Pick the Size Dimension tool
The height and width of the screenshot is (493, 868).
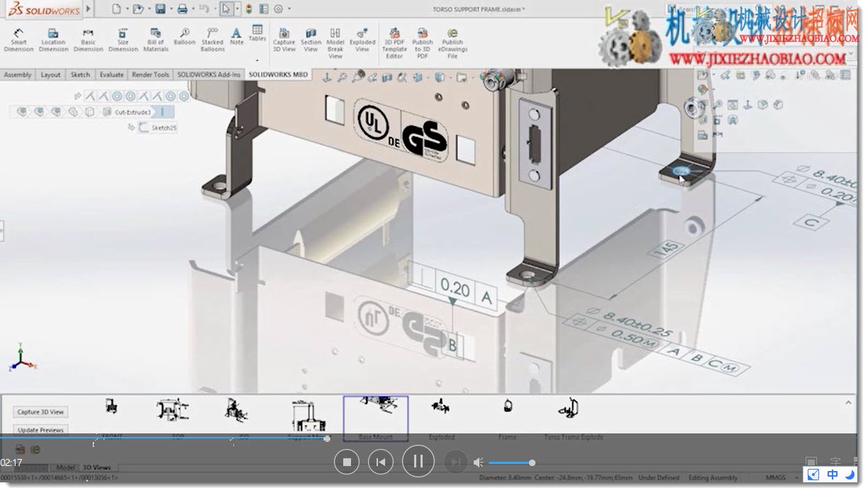[123, 40]
